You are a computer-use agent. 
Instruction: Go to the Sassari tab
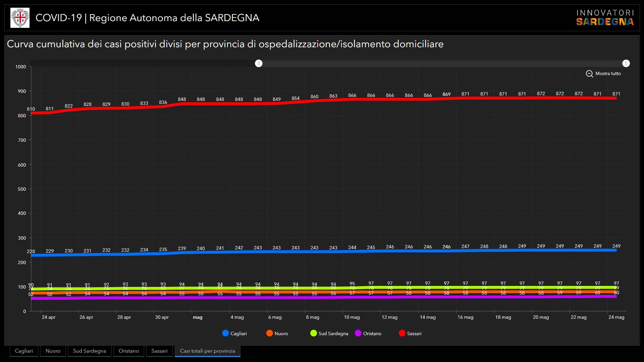(159, 351)
